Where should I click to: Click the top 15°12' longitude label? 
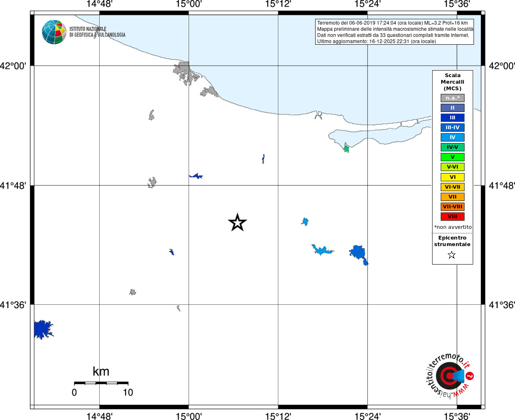click(x=278, y=4)
